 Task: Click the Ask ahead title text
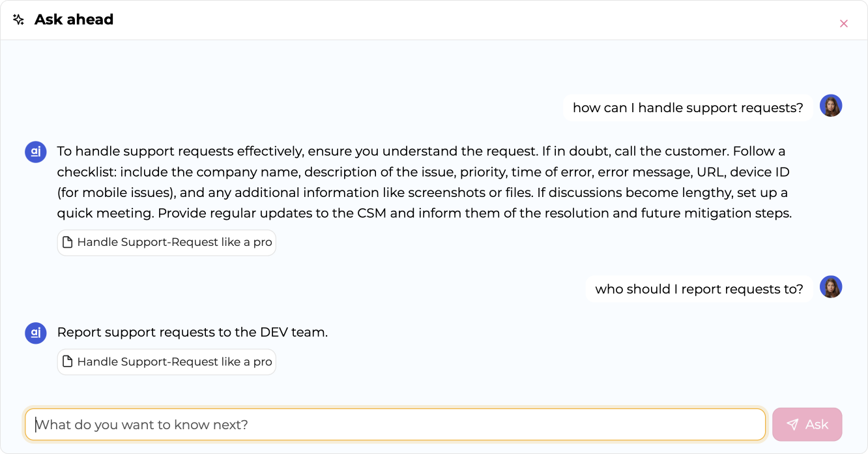point(74,20)
